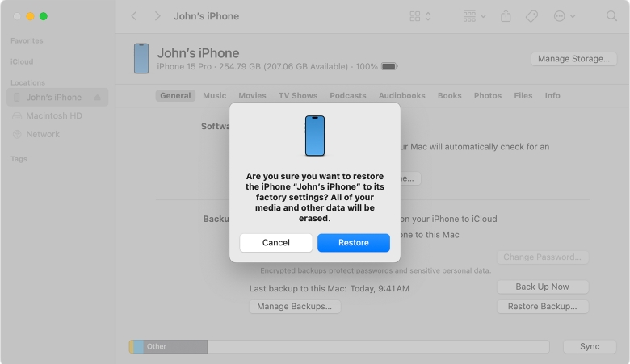Screen dimensions: 630x364
Task: Click the Change Password button
Action: click(543, 257)
